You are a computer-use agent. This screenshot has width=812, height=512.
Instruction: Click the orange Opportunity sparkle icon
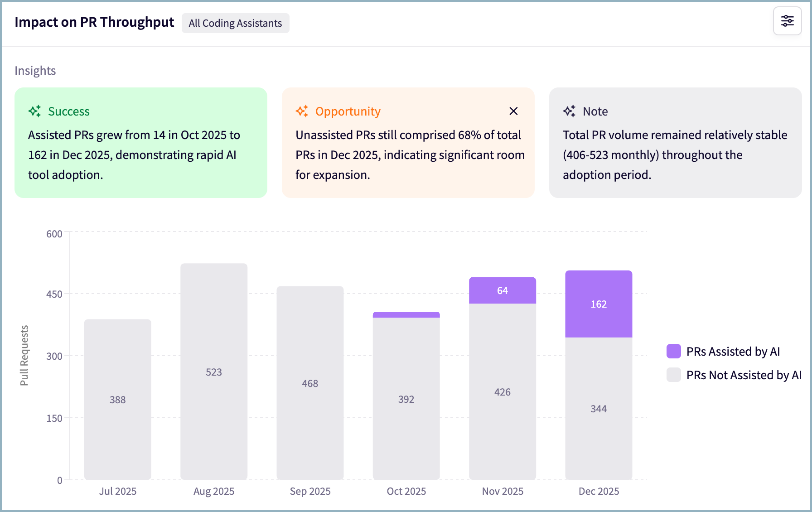302,111
